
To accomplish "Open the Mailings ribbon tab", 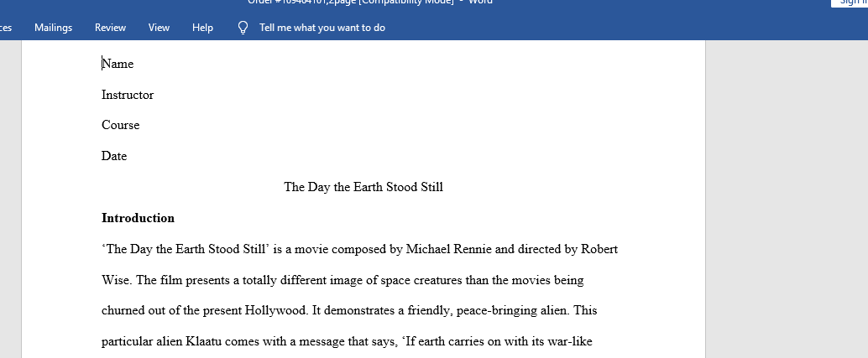I will 53,28.
